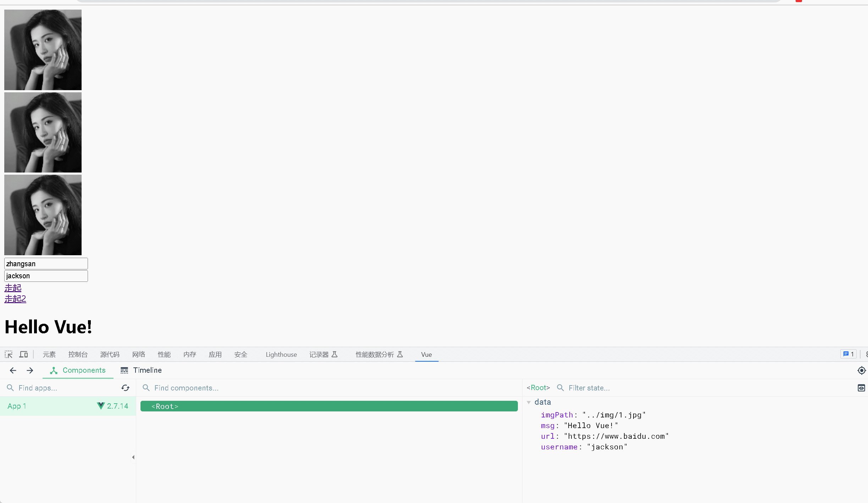This screenshot has width=868, height=503.
Task: Select the Timeline tab in Vue panel
Action: coord(147,370)
